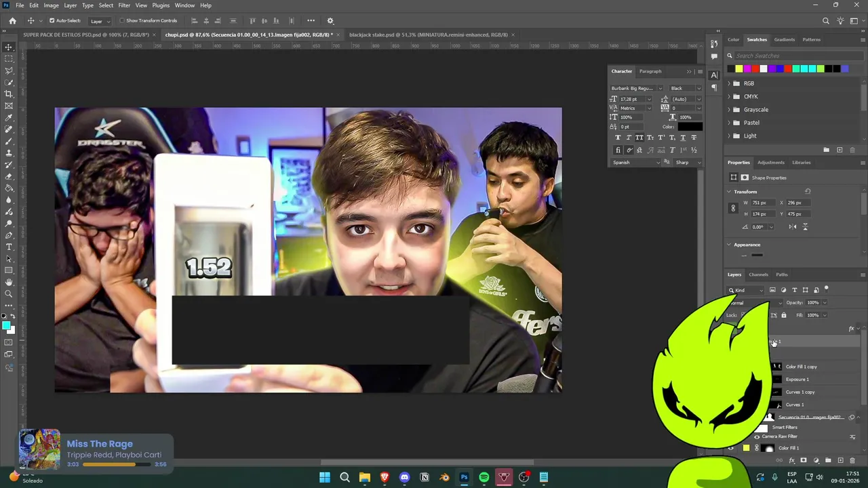Toggle Camera Raw Filter visibility
Viewport: 868px width, 488px height.
(x=757, y=436)
